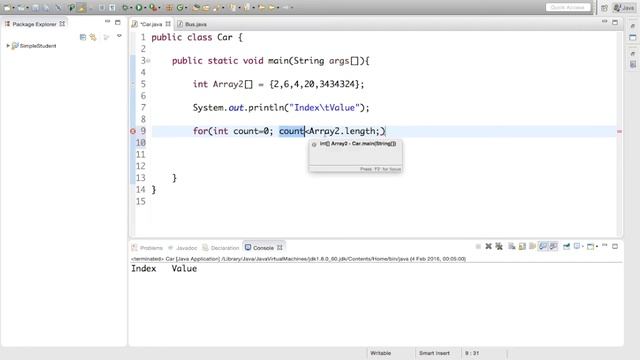Viewport: 640px width, 360px height.
Task: Click the Save All toolbar icon
Action: point(47,7)
